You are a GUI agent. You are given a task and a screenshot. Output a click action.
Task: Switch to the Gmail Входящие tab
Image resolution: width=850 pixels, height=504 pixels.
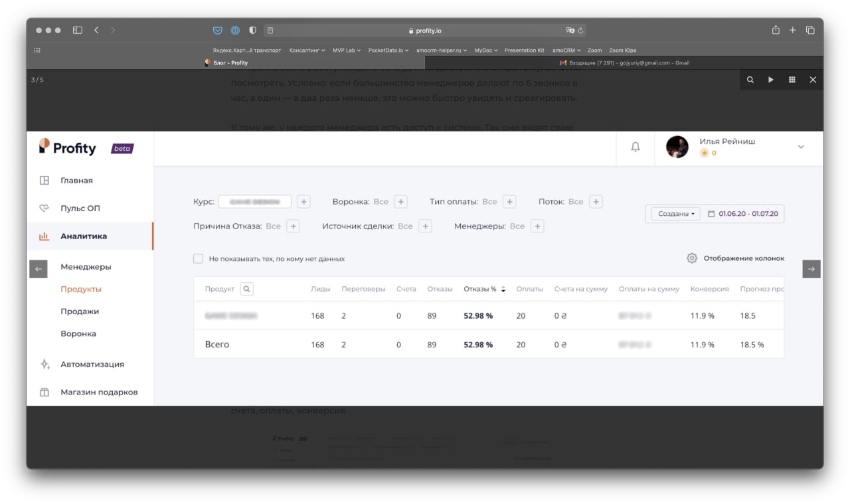click(624, 63)
